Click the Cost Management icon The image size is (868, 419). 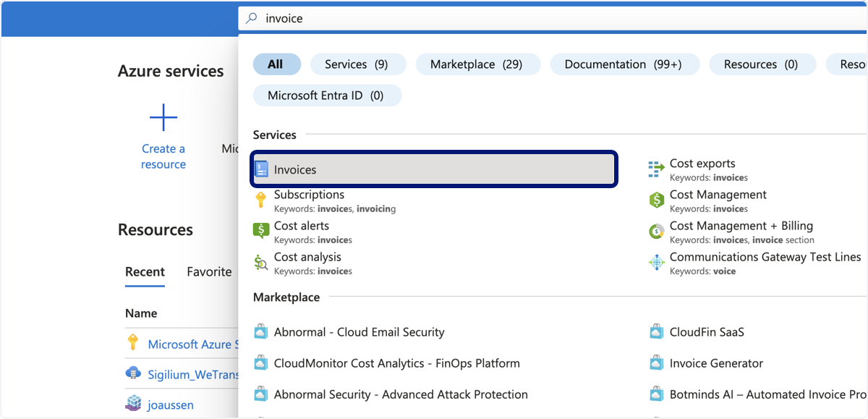click(x=656, y=200)
